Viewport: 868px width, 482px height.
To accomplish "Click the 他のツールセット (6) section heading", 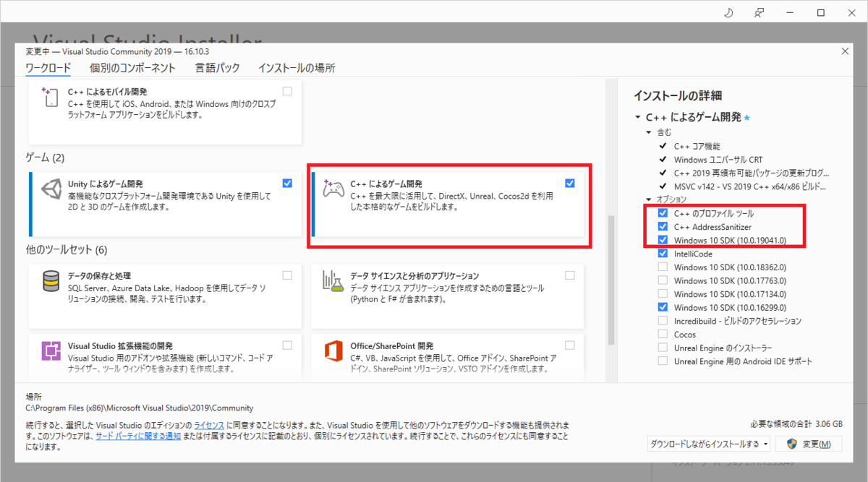I will tap(66, 250).
